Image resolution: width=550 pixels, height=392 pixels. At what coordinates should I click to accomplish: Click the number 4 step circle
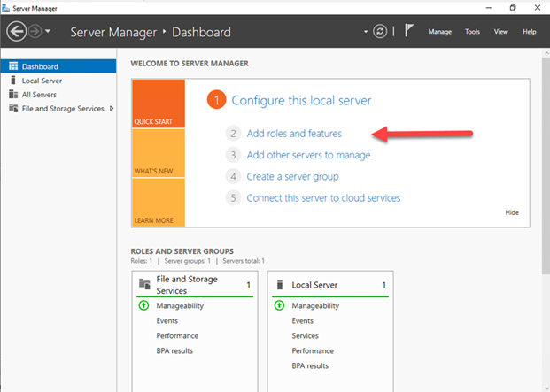tap(233, 177)
